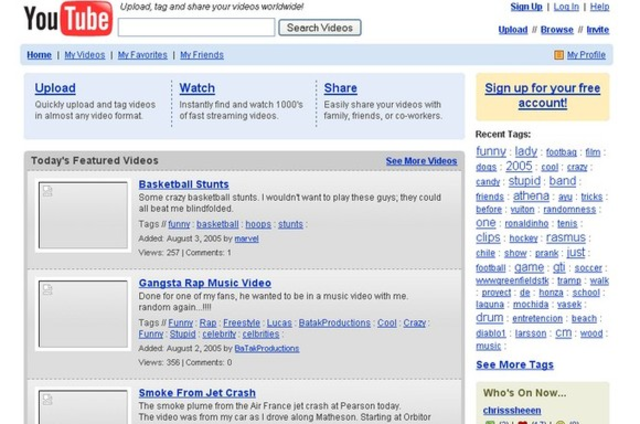Click the 'basketball' tag under Basketball Stunts
The height and width of the screenshot is (424, 640).
[x=218, y=224]
